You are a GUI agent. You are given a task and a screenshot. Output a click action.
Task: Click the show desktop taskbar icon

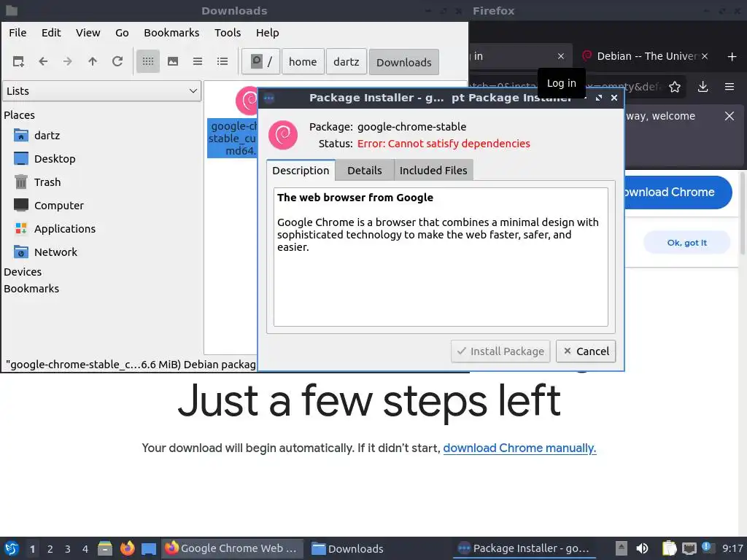[x=149, y=549]
